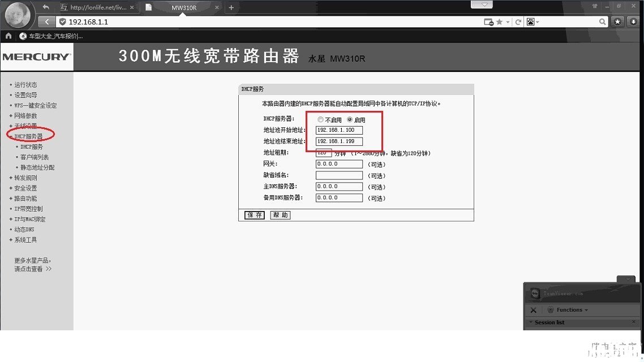
Task: Reload the page
Action: click(x=518, y=22)
